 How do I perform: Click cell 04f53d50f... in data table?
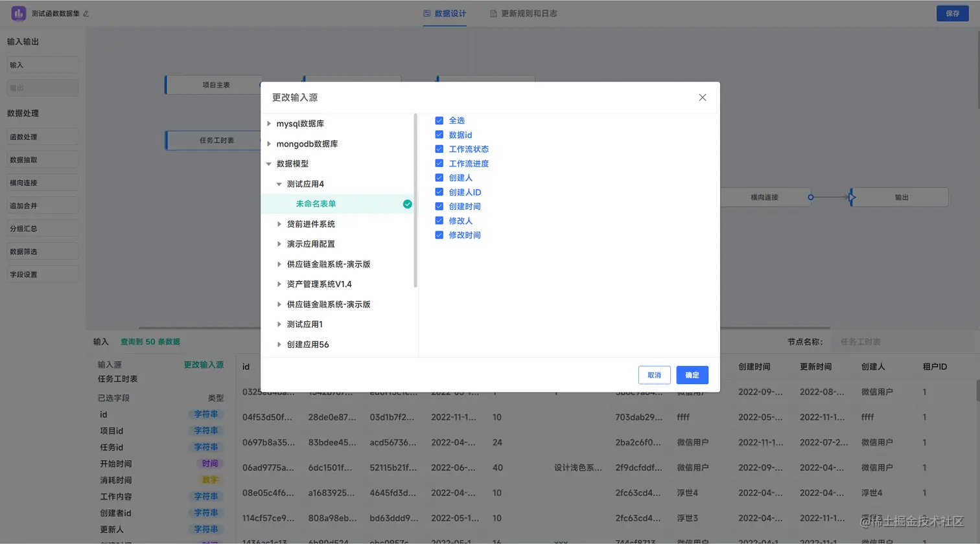pyautogui.click(x=268, y=417)
